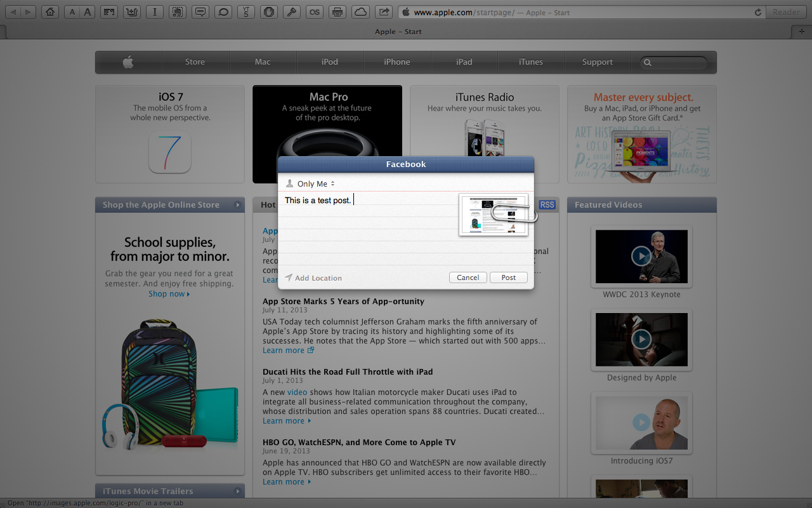Click the YT5 toolbar extension icon
Image resolution: width=812 pixels, height=508 pixels.
tap(246, 12)
